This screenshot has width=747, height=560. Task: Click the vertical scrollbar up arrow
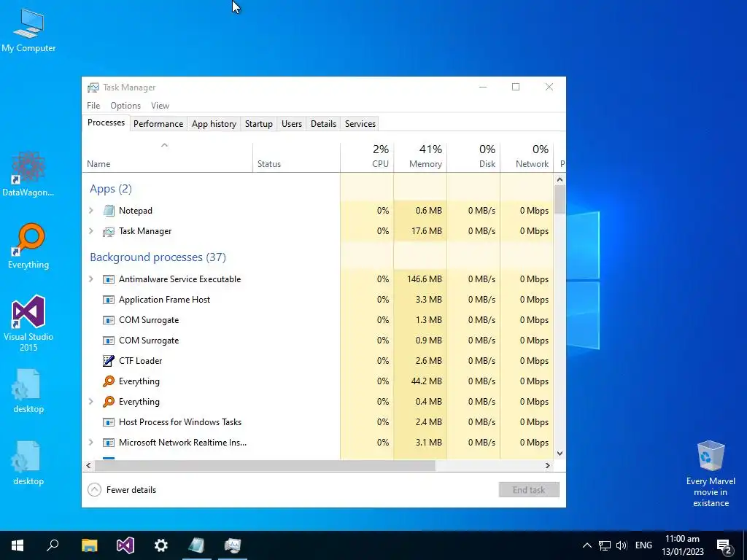(560, 179)
